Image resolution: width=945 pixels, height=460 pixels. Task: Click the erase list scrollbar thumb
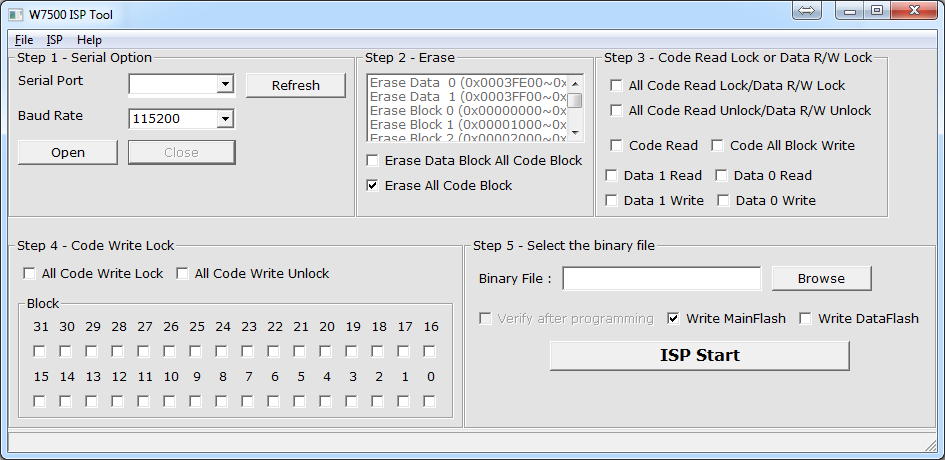click(x=575, y=100)
